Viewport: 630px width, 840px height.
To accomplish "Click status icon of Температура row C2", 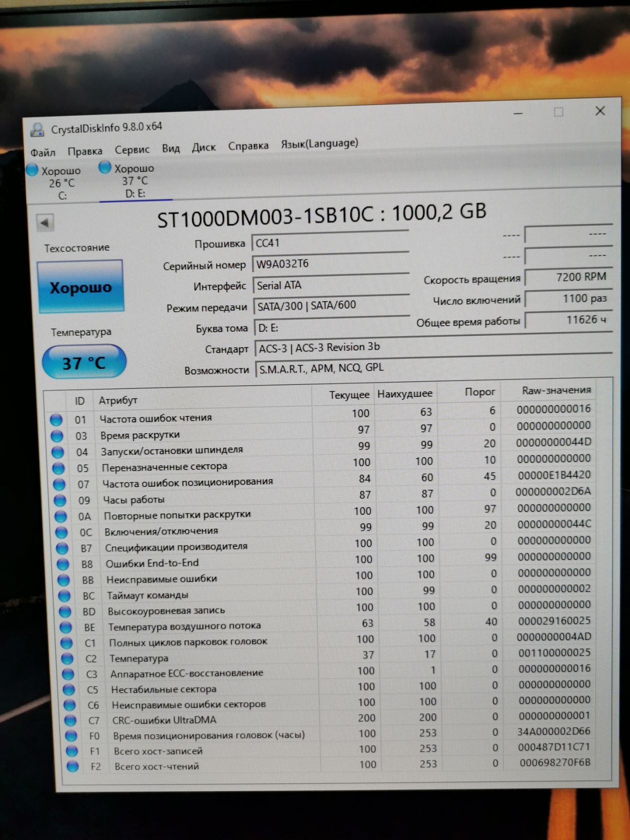I will click(67, 659).
